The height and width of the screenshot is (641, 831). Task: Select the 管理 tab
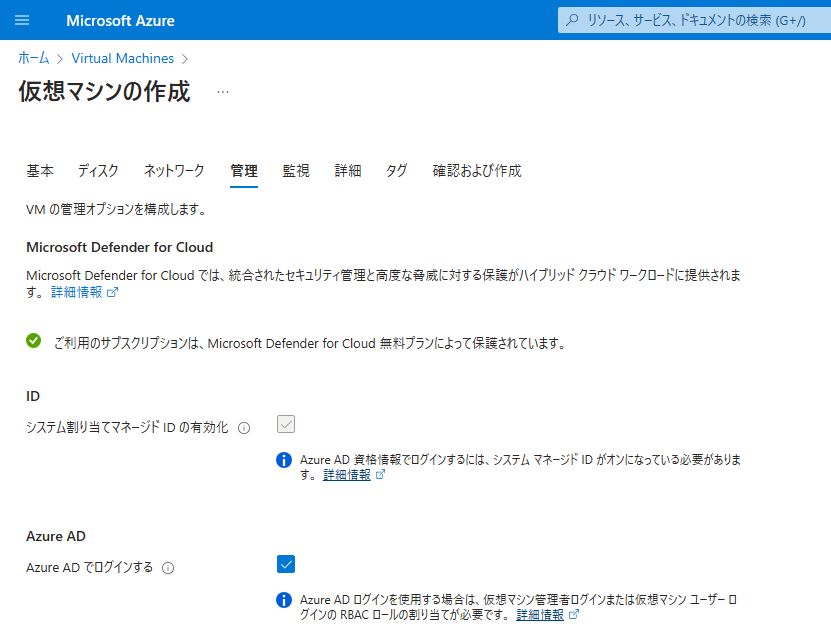[244, 171]
